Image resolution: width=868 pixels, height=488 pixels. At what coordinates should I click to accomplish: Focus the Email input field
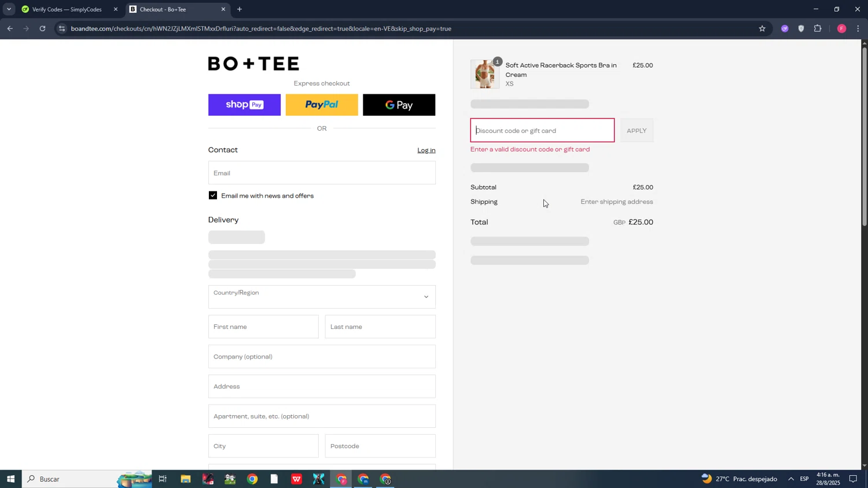[322, 173]
